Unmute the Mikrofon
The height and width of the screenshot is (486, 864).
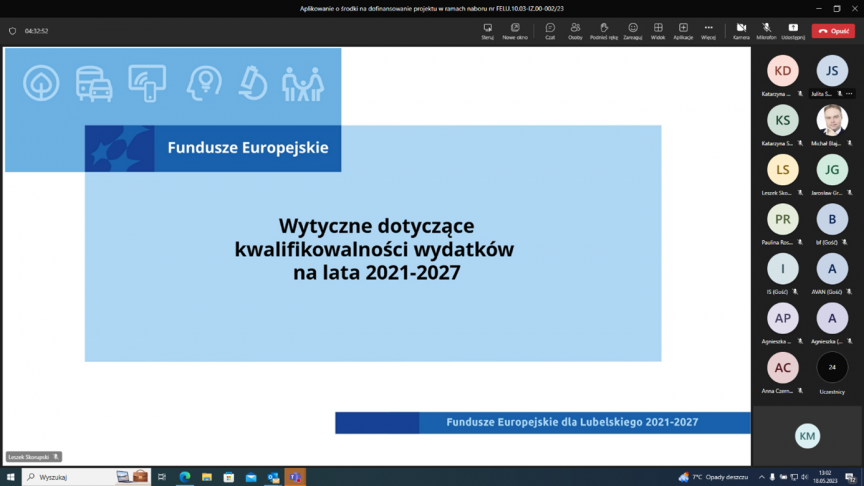pyautogui.click(x=766, y=31)
